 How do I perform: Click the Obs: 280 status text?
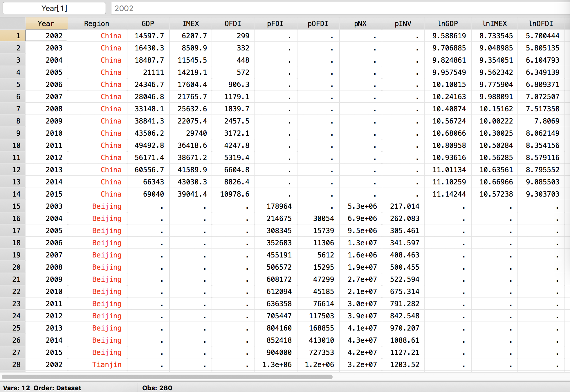tap(157, 388)
